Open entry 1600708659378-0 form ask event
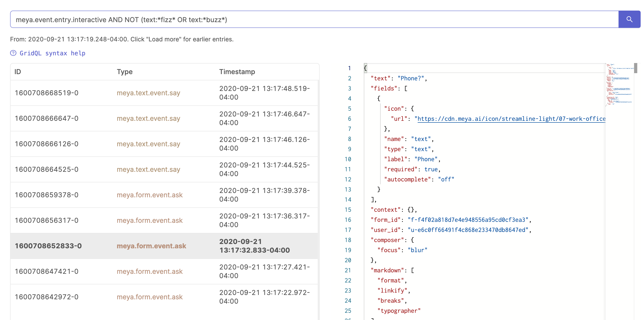The image size is (644, 320). pyautogui.click(x=149, y=195)
